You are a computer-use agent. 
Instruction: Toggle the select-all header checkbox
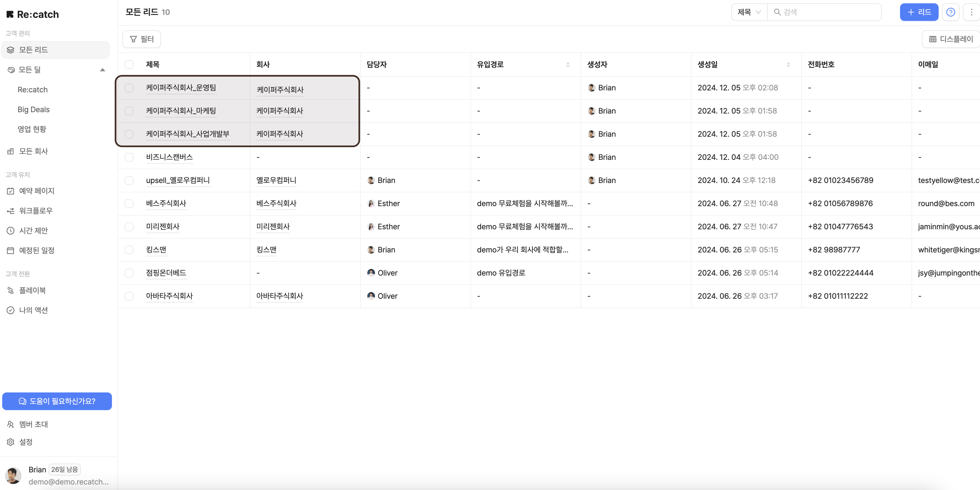(129, 64)
